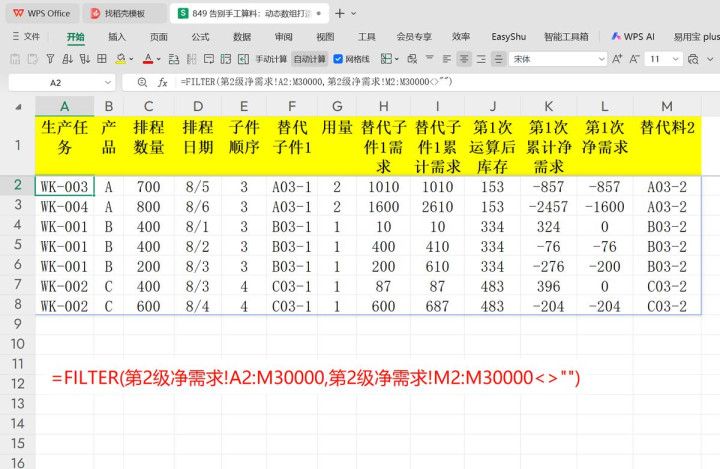
Task: Open the 审阅 ribbon tab
Action: (x=283, y=37)
